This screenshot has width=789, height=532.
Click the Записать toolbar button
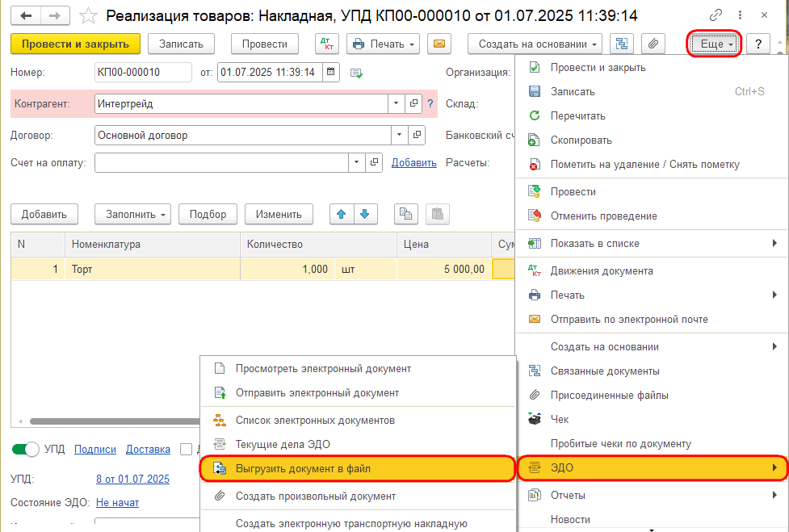coord(181,44)
